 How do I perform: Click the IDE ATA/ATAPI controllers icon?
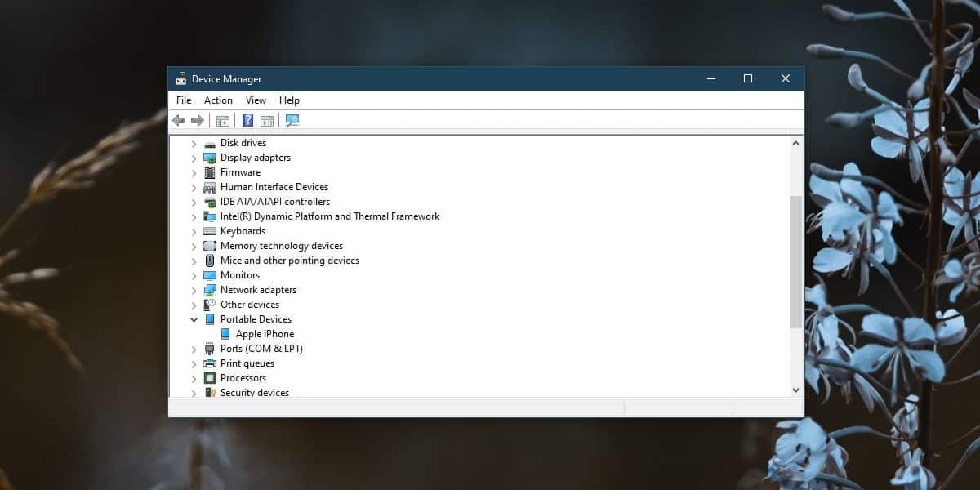pyautogui.click(x=210, y=202)
